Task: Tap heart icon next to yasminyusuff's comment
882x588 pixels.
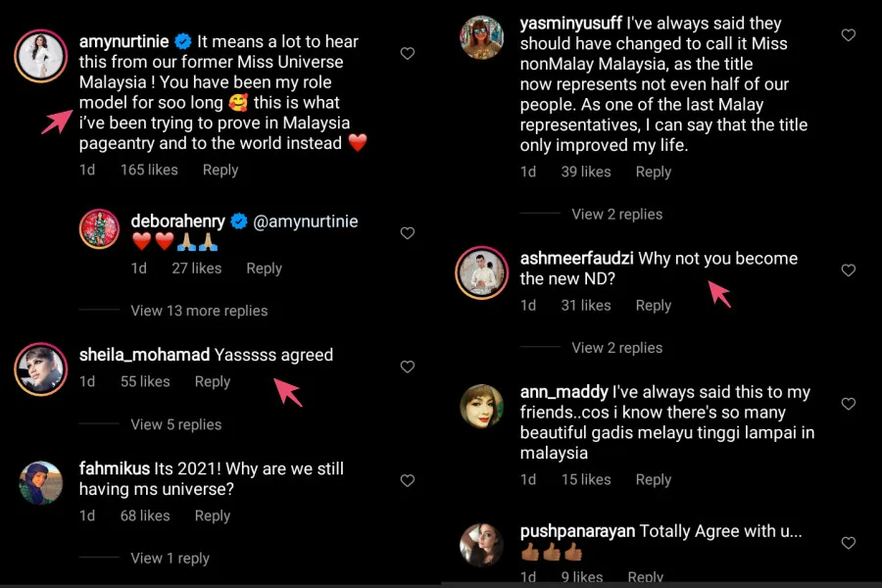Action: (849, 35)
